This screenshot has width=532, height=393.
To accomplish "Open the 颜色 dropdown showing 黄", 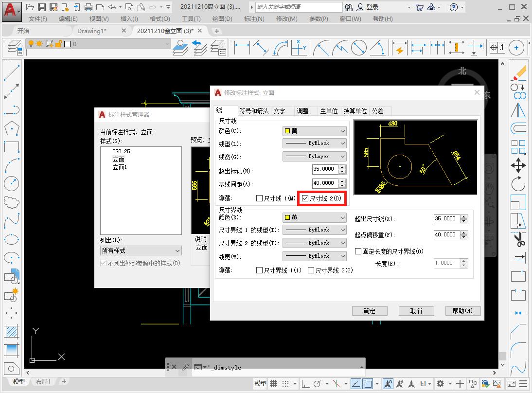I will pos(314,130).
